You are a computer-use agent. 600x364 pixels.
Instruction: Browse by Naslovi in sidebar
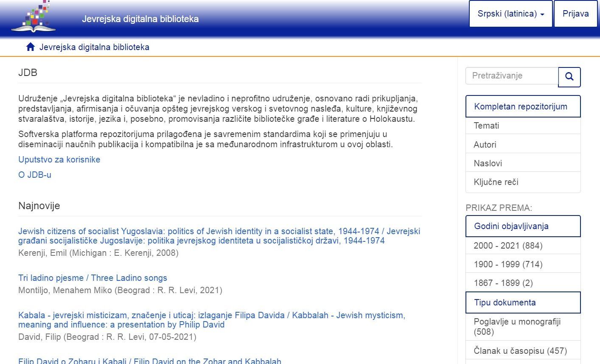click(x=488, y=163)
